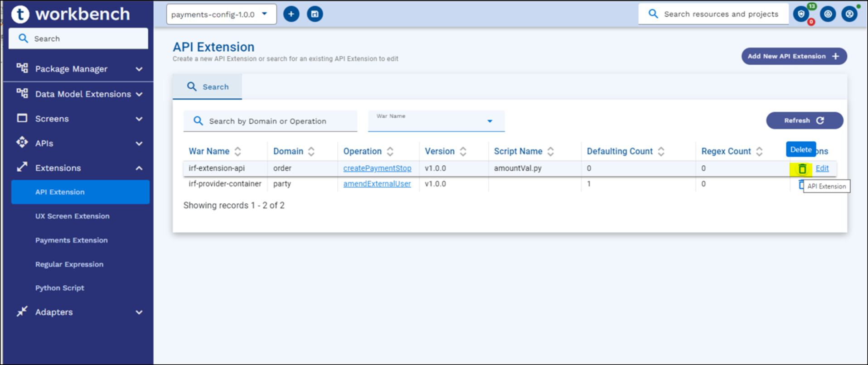The height and width of the screenshot is (365, 868).
Task: Open the amendExternalUser operation link
Action: click(377, 184)
